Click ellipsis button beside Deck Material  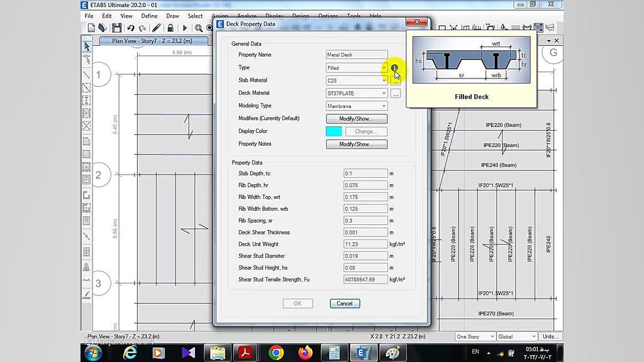[x=396, y=94]
